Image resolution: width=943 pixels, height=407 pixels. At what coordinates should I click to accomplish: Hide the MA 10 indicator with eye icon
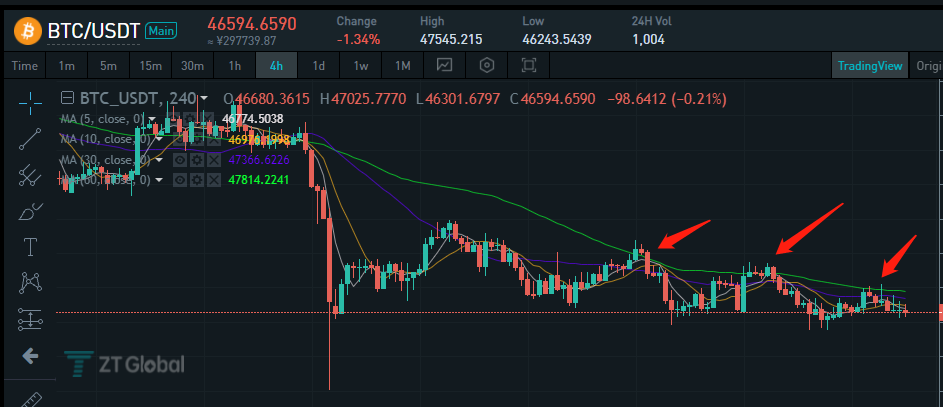pos(179,139)
